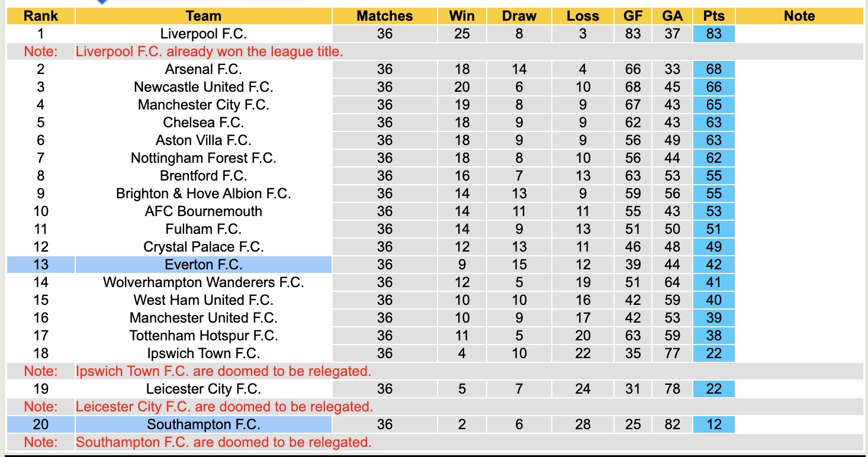Select the highlighted Southampton F.C. cell
This screenshot has width=868, height=457.
[203, 424]
